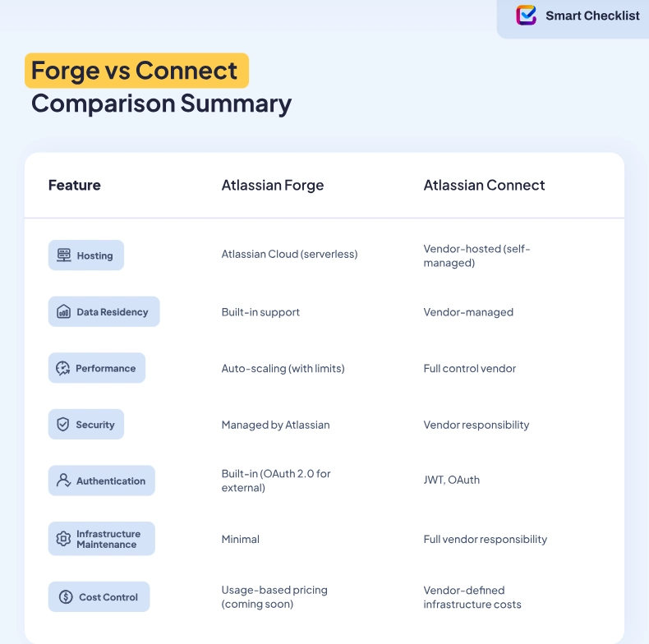Click the Authentication user icon
This screenshot has height=644, width=649.
(x=63, y=481)
